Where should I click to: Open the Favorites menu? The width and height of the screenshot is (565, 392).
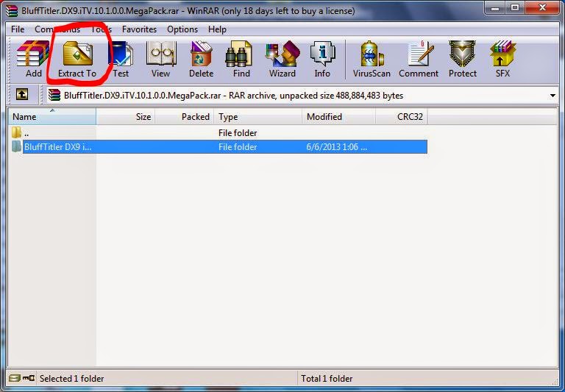(x=139, y=29)
